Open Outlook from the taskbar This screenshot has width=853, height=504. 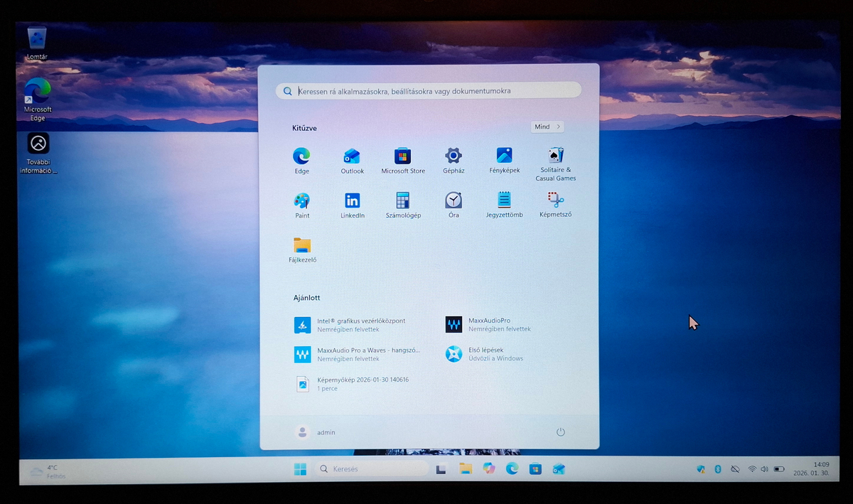[x=559, y=468]
